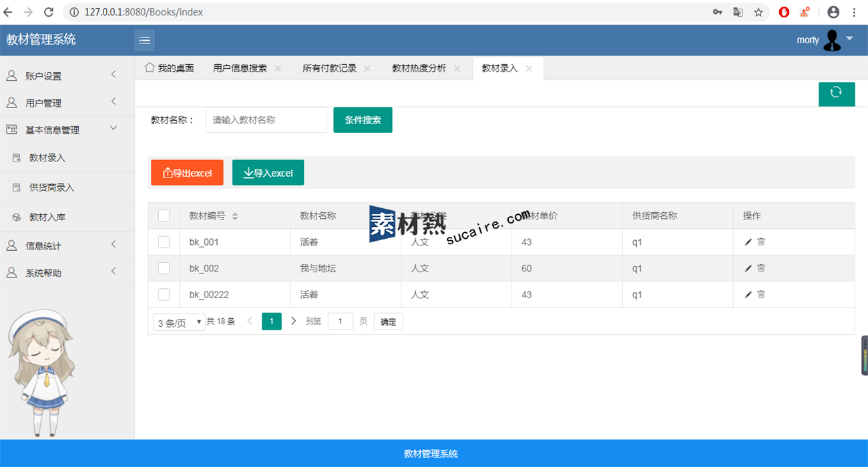Toggle the select-all checkbox in table header
This screenshot has width=868, height=467.
(x=164, y=215)
